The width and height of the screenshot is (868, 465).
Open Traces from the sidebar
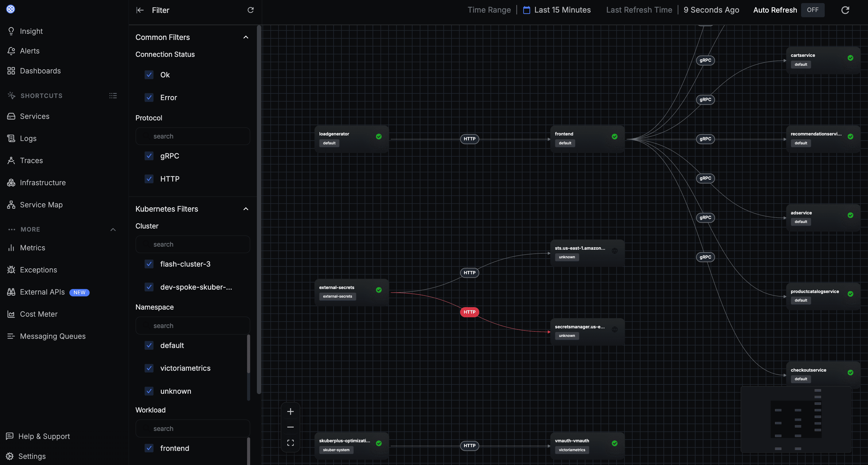point(31,161)
